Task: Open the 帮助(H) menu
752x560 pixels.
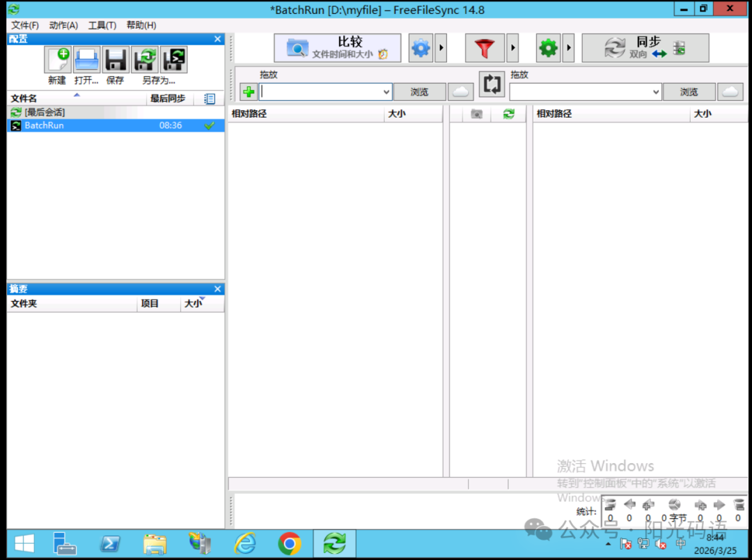Action: pyautogui.click(x=141, y=26)
